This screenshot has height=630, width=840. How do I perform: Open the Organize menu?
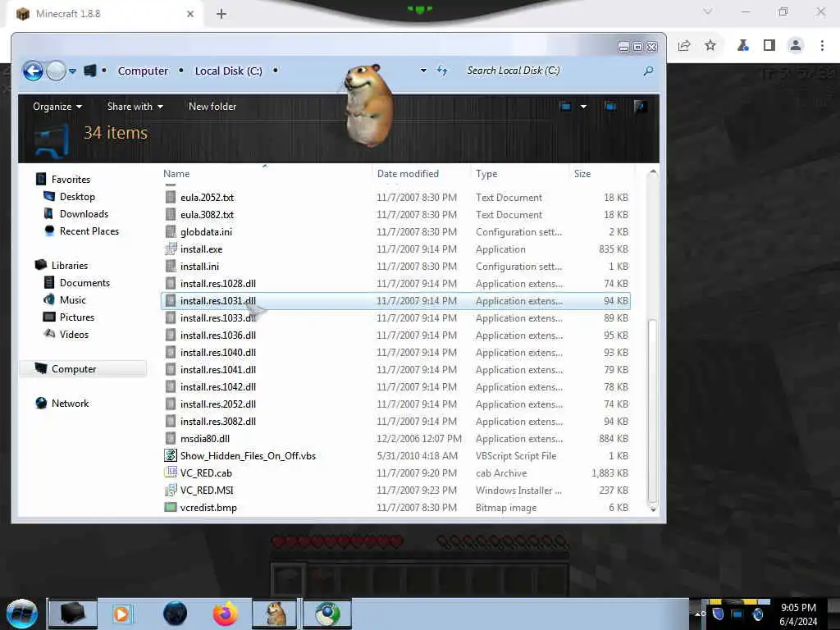57,107
